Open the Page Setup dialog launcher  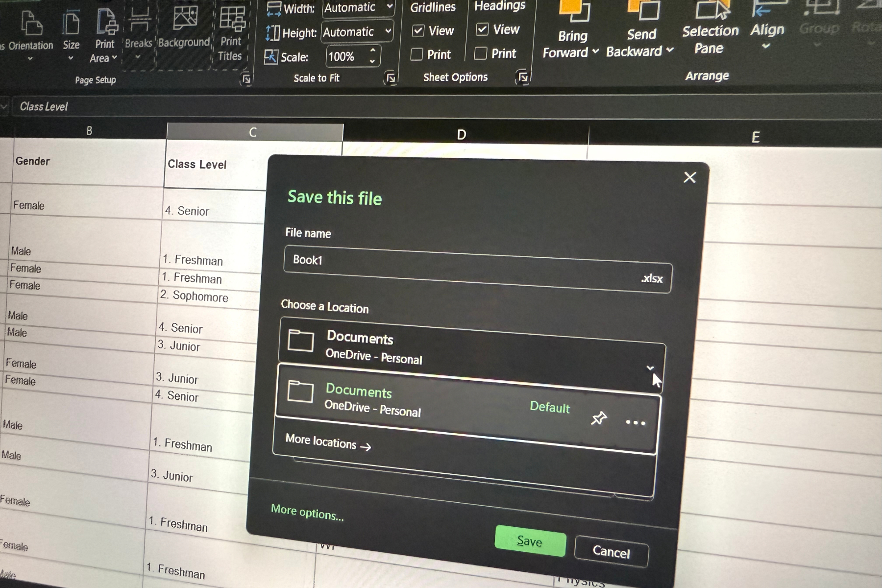tap(246, 79)
